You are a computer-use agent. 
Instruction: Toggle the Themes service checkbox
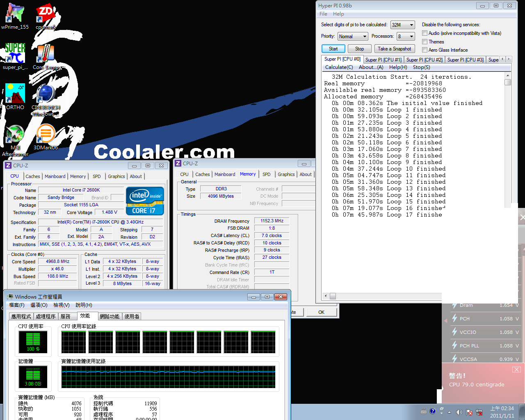425,41
